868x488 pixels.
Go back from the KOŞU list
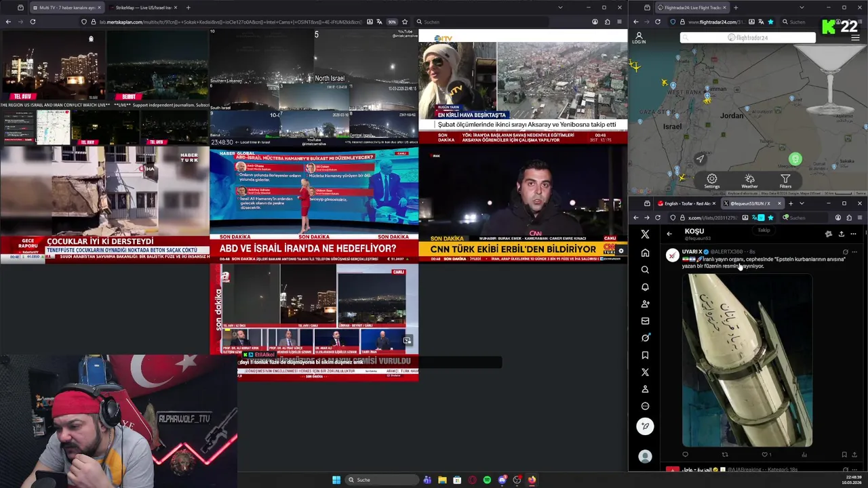[669, 234]
